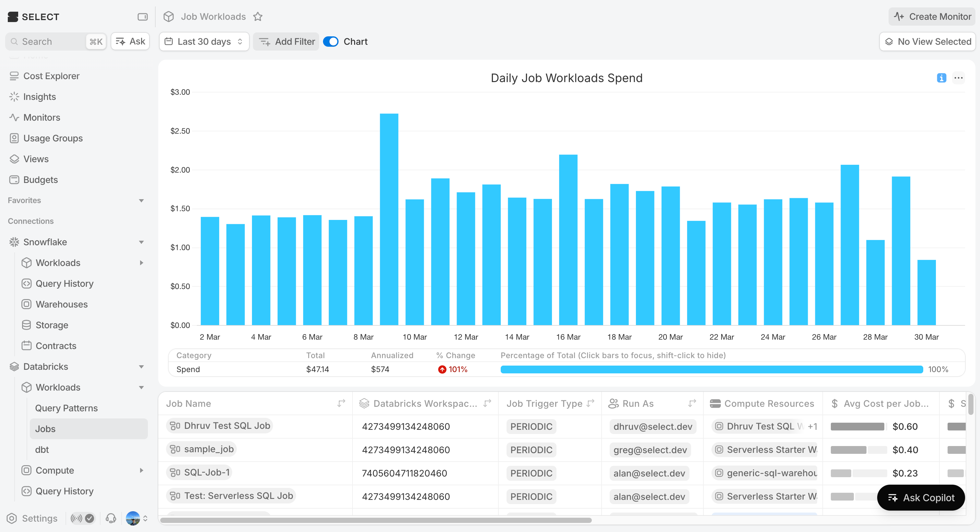
Task: Click the headset support icon
Action: coord(111,518)
